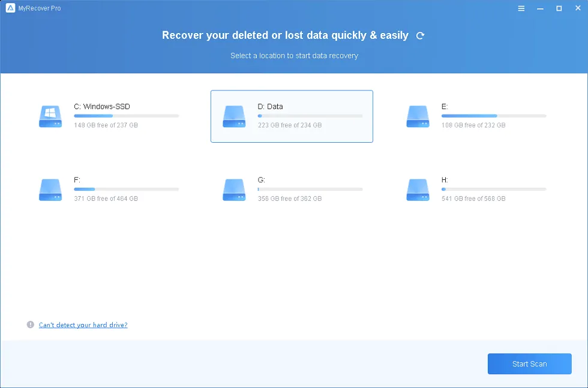Pick the G: drive icon
Viewport: 588px width, 388px height.
click(x=234, y=190)
